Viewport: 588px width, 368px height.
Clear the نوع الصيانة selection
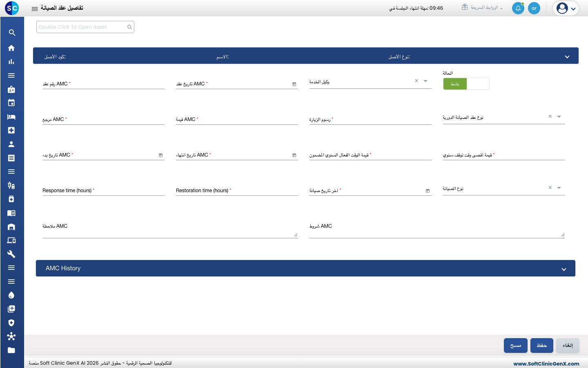coord(550,188)
